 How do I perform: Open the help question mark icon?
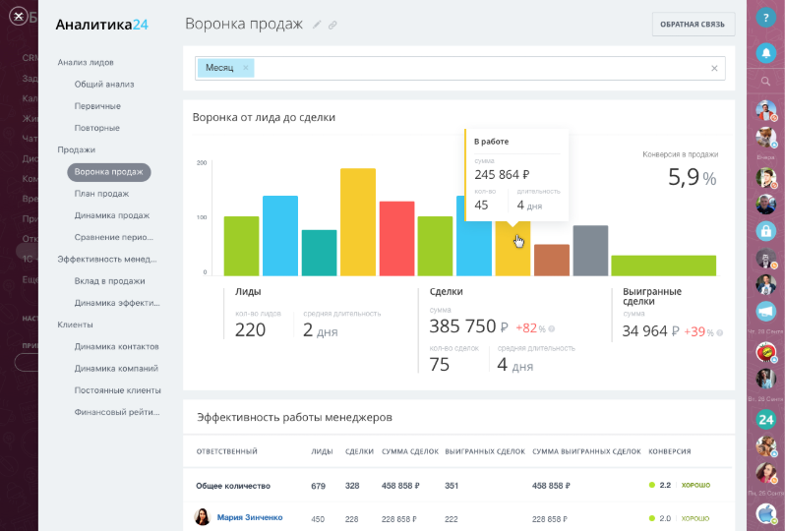pos(766,18)
